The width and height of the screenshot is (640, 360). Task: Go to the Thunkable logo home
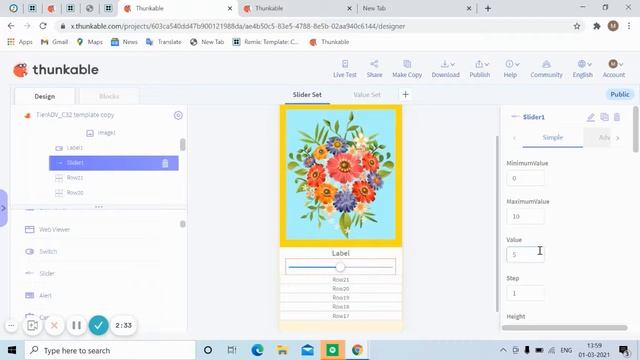click(56, 70)
